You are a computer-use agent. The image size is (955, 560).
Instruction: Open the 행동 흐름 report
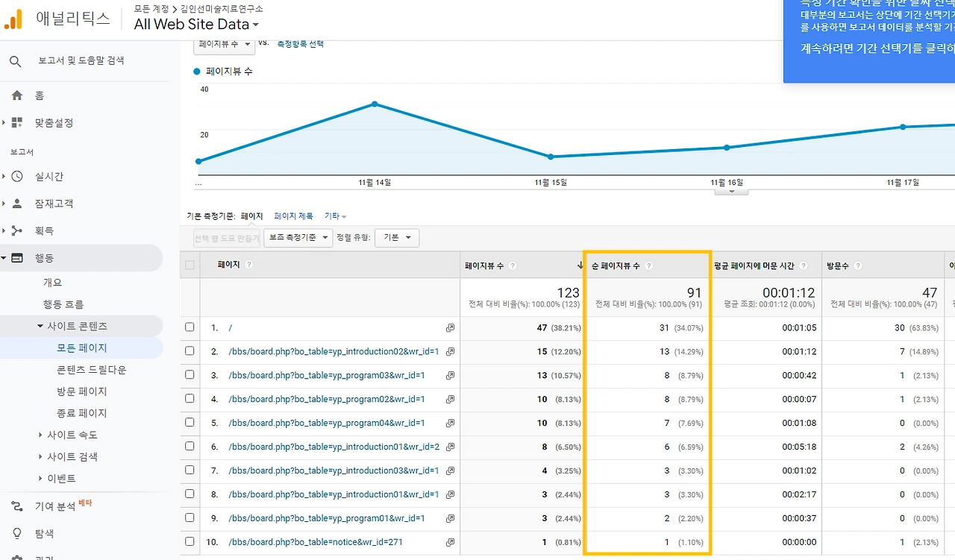tap(63, 304)
